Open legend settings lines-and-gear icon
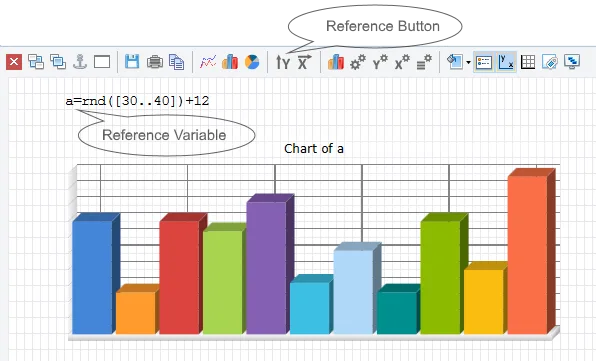Image resolution: width=596 pixels, height=361 pixels. (424, 62)
